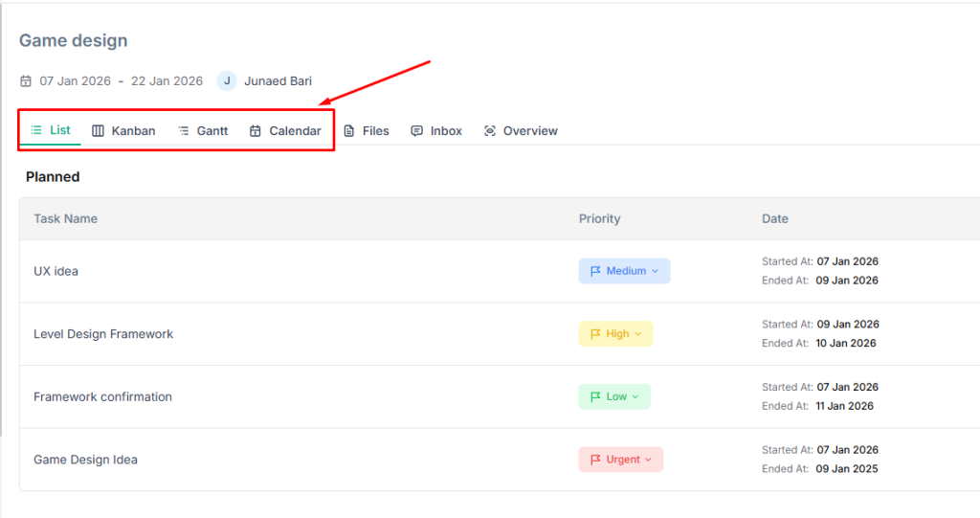Click the flag icon on Urgent badge

595,460
